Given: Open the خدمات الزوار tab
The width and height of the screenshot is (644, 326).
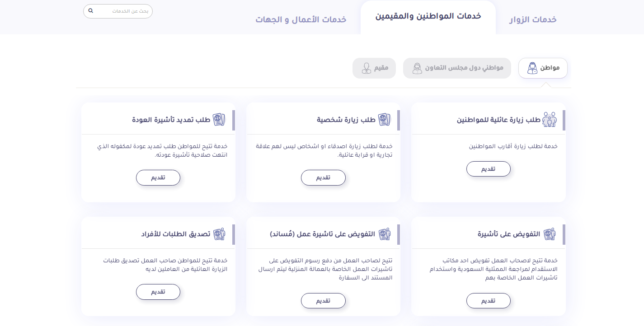Looking at the screenshot, I should [x=533, y=19].
